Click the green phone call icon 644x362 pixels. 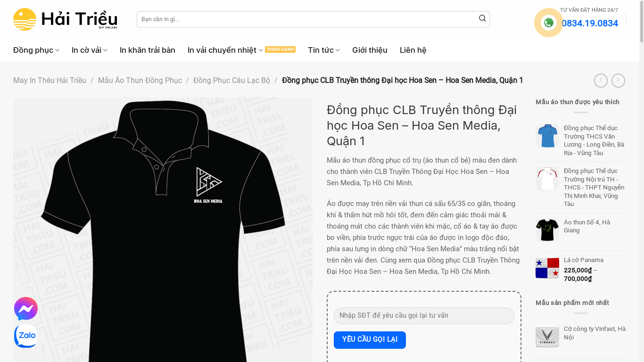pos(548,23)
